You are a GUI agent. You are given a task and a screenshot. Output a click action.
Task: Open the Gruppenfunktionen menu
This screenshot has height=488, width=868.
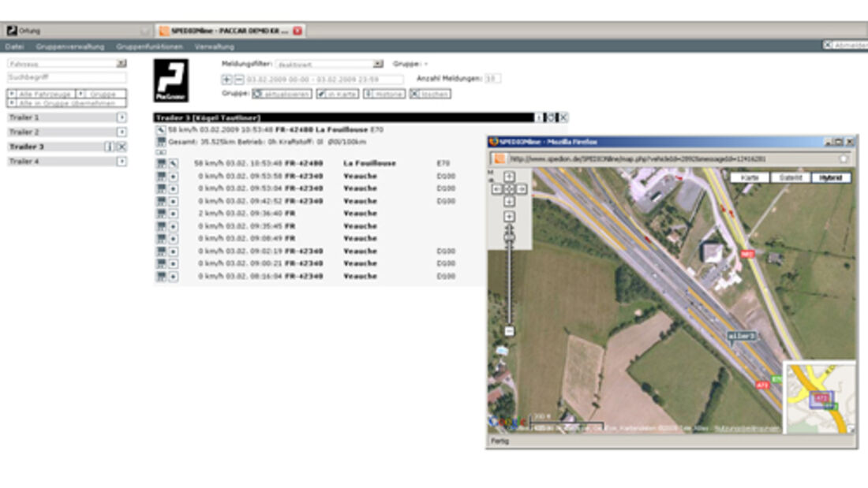(149, 47)
